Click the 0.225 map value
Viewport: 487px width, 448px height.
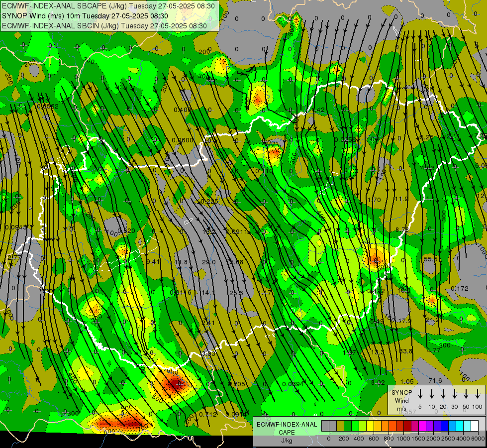click(x=209, y=202)
